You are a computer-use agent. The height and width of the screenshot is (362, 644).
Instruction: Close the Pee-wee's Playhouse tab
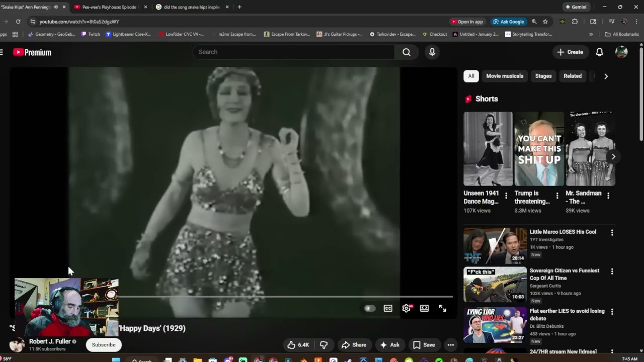tap(146, 7)
